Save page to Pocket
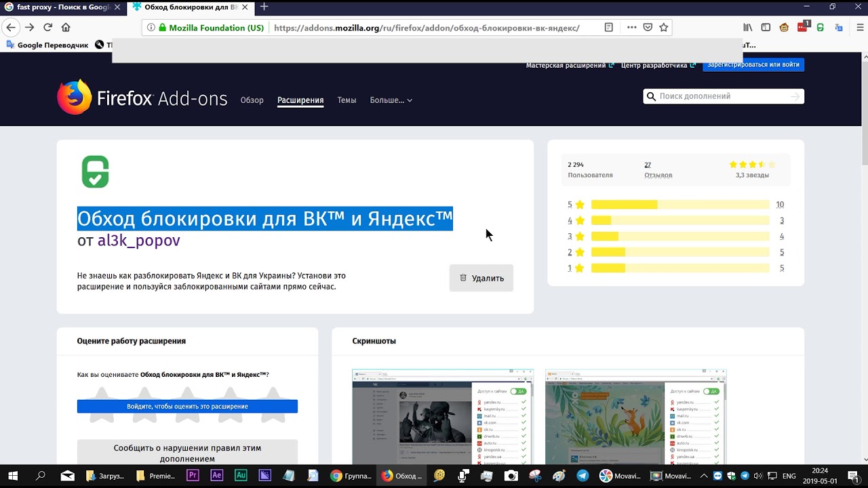Viewport: 868px width, 488px height. pos(648,28)
